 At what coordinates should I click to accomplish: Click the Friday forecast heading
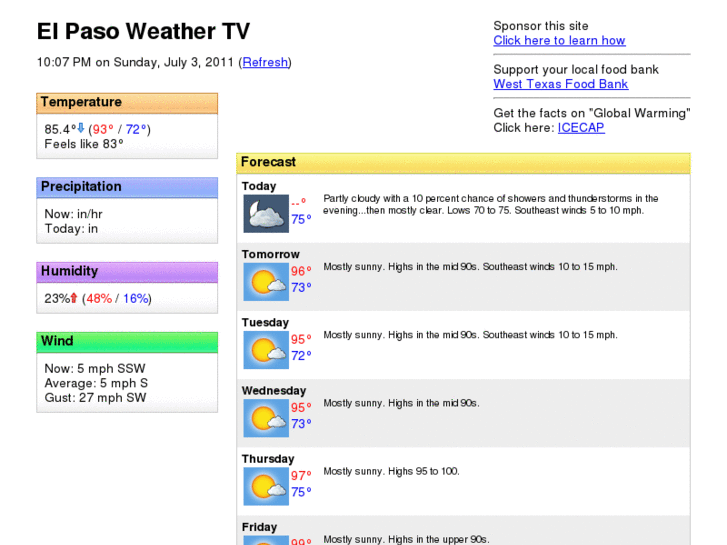pos(259,527)
